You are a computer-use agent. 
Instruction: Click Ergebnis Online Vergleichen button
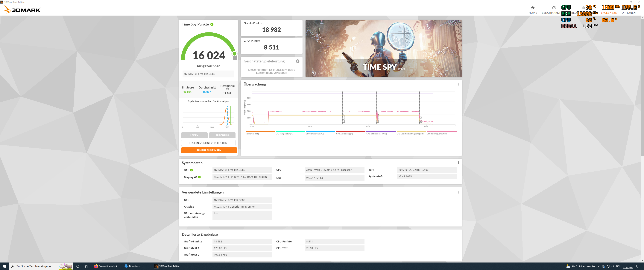[208, 143]
